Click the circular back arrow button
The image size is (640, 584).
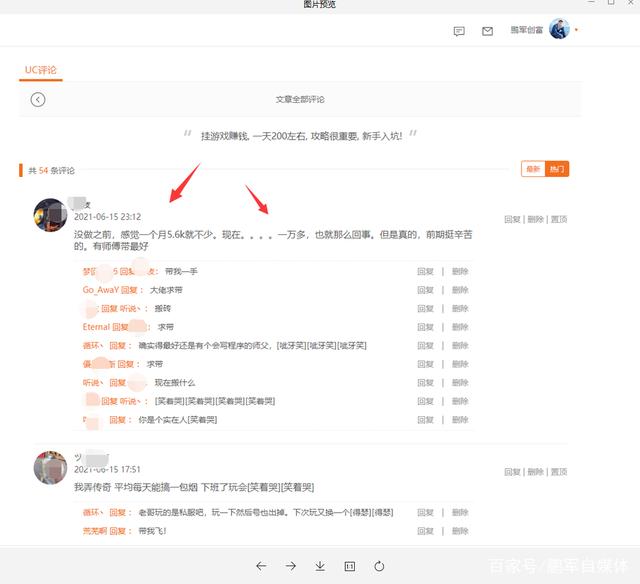pyautogui.click(x=38, y=99)
